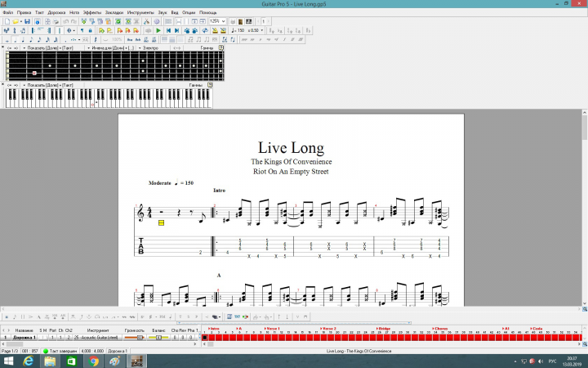
Task: Open the Файл menu
Action: pyautogui.click(x=8, y=12)
